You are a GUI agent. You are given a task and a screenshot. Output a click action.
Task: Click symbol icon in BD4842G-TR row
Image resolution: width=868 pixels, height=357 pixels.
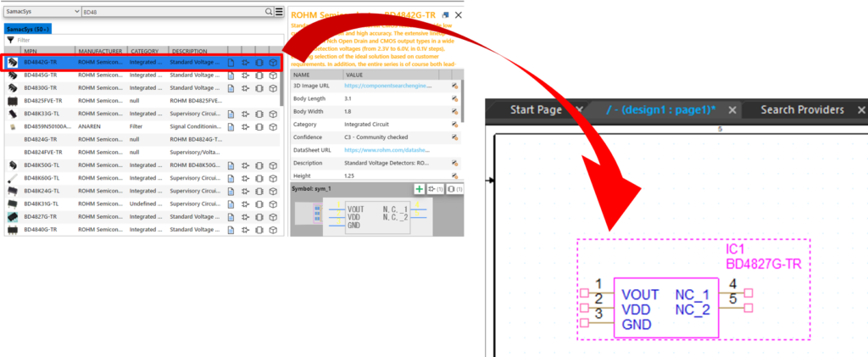pos(245,63)
